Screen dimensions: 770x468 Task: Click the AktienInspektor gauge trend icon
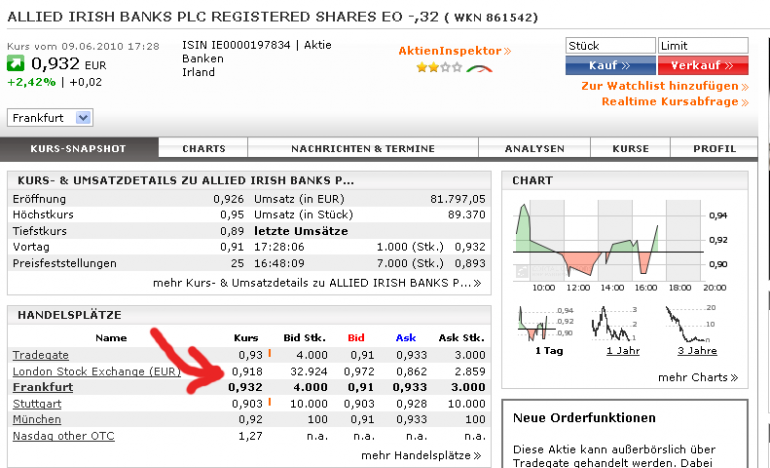pos(479,68)
